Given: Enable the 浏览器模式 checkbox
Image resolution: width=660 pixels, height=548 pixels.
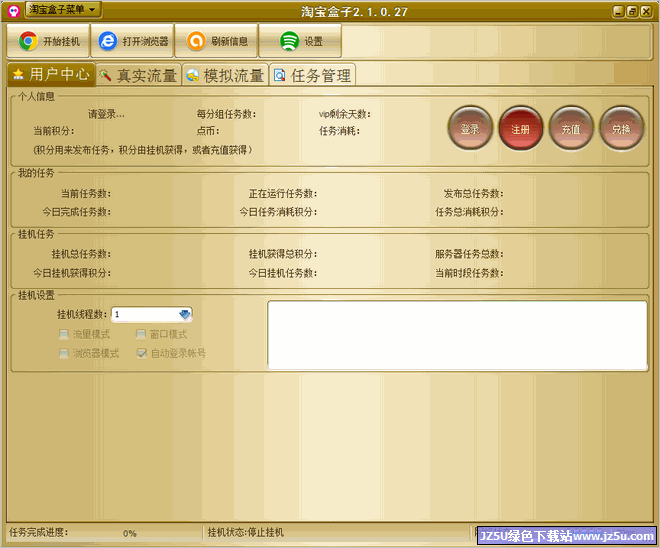Looking at the screenshot, I should [64, 353].
